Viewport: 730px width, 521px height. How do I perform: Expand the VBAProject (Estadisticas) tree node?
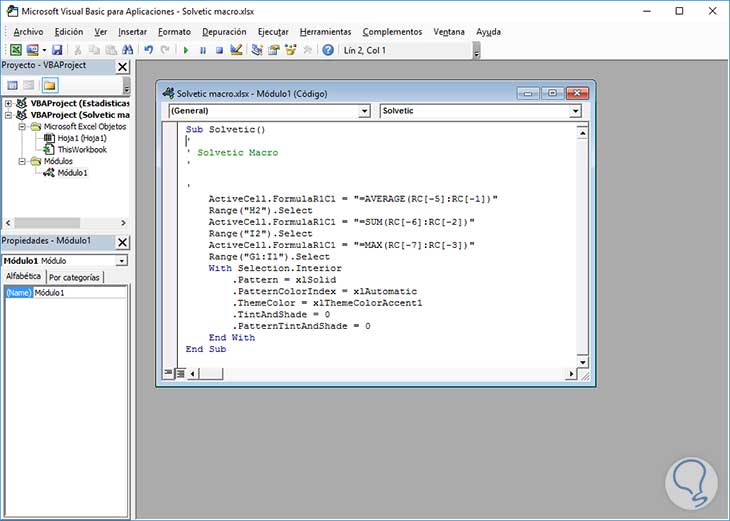click(x=9, y=103)
